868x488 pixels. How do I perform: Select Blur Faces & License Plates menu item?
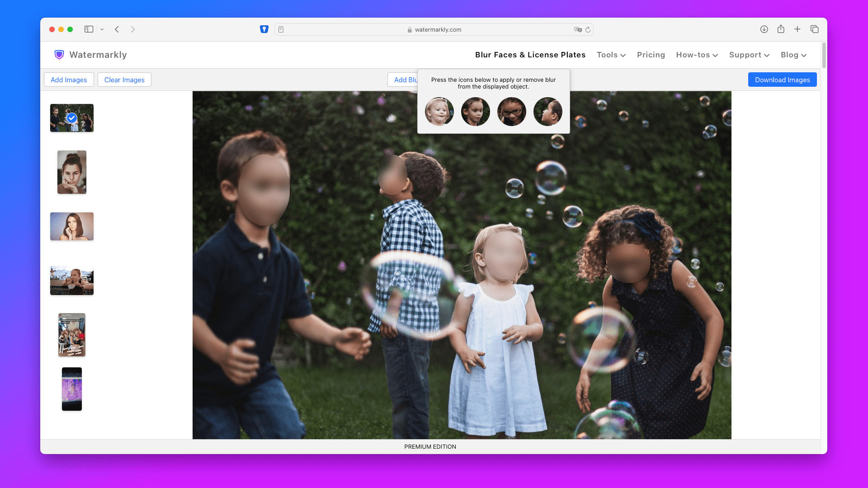coord(530,55)
